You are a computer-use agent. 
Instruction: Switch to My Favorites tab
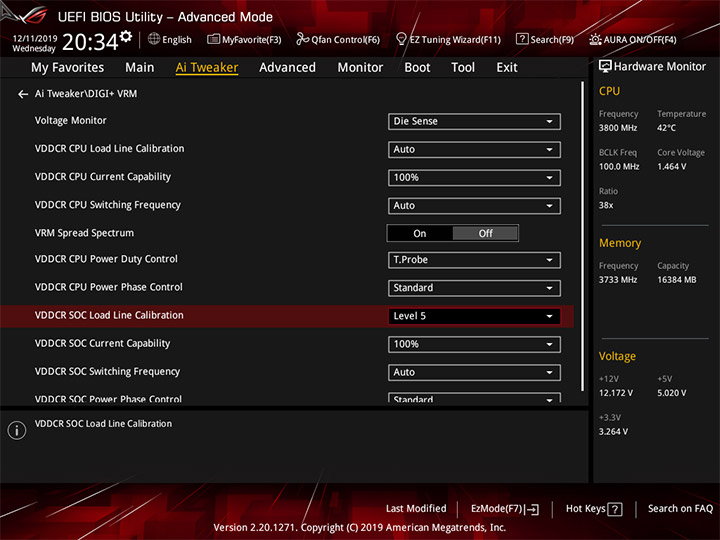coord(68,68)
